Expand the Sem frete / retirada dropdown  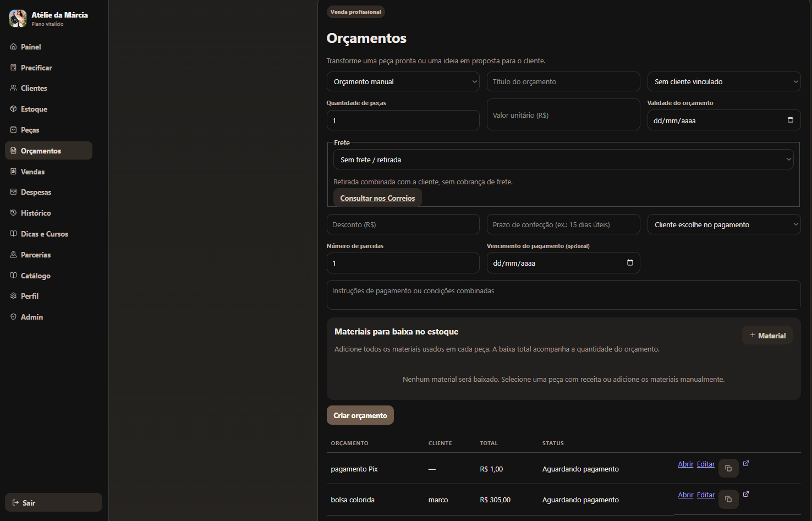[x=563, y=160]
